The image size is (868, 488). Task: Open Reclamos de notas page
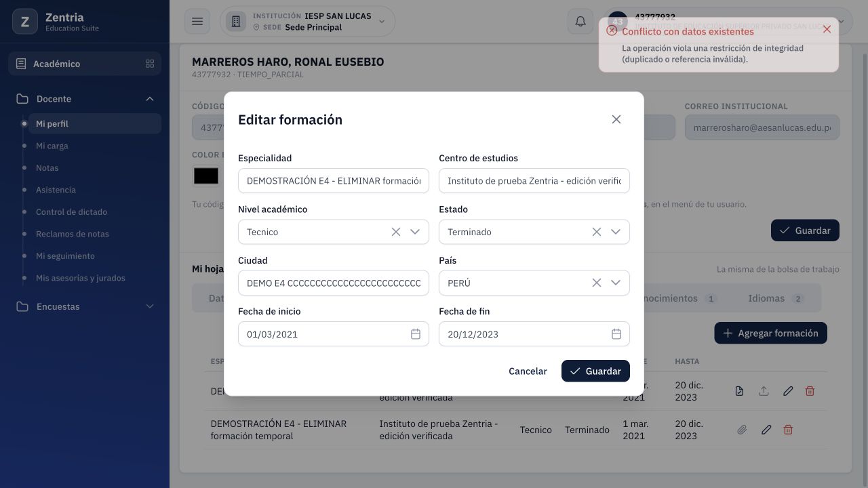(73, 234)
